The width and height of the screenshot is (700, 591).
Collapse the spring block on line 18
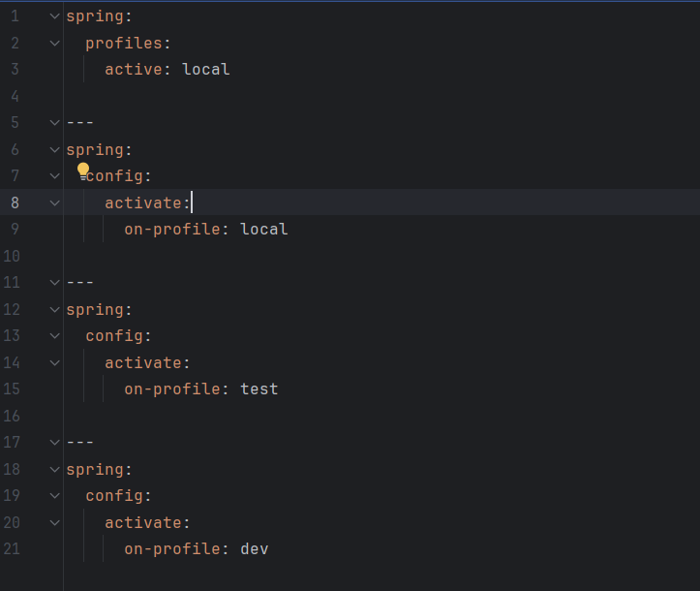(54, 470)
